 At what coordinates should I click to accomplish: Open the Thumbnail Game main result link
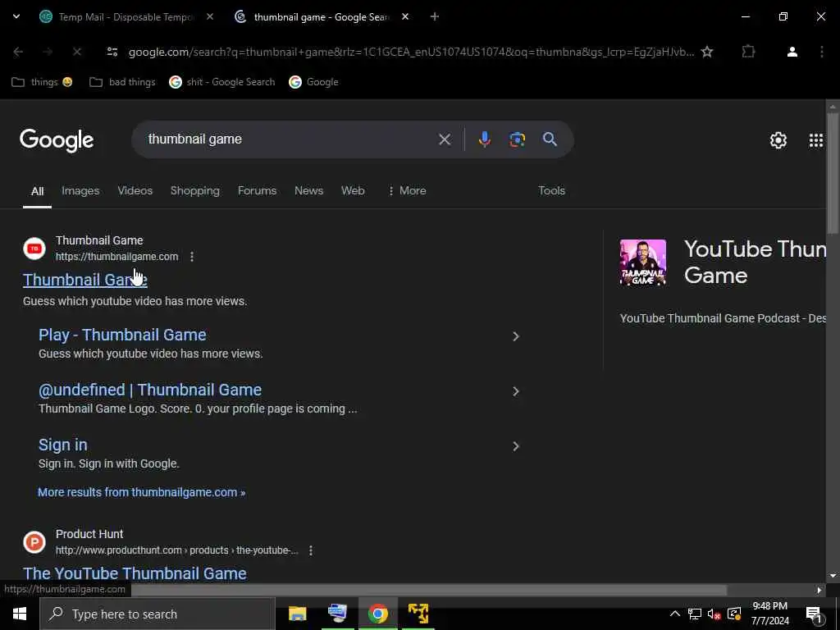(85, 280)
